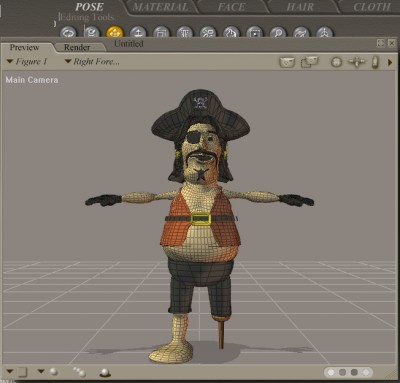
Task: Click the first document color dot
Action: click(331, 372)
